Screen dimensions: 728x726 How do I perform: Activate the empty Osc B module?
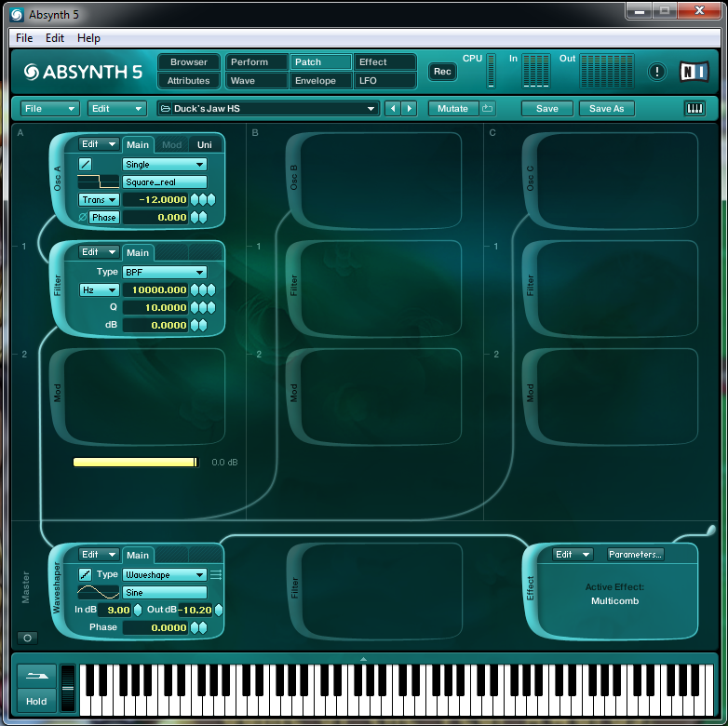373,181
